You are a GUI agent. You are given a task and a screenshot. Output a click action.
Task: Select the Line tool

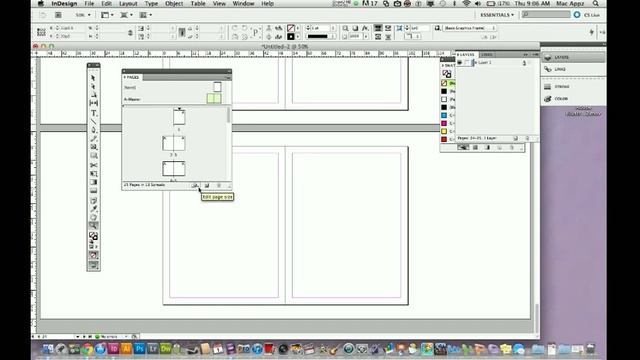[x=93, y=122]
